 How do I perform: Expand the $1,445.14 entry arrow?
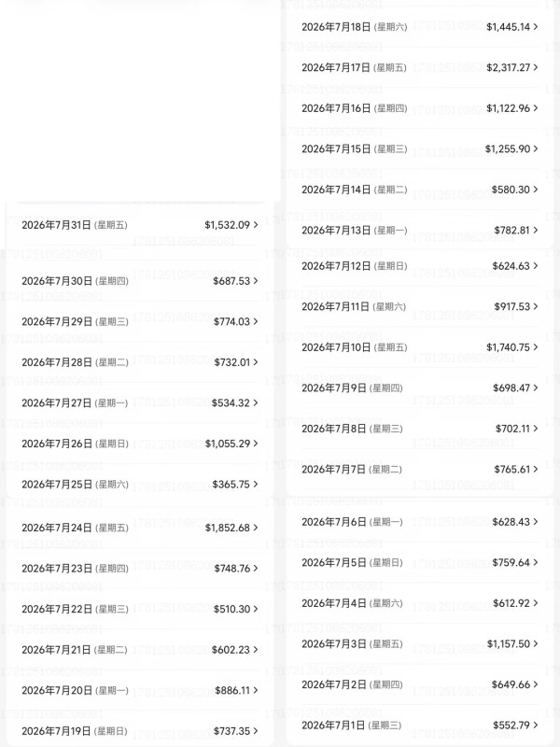[536, 27]
